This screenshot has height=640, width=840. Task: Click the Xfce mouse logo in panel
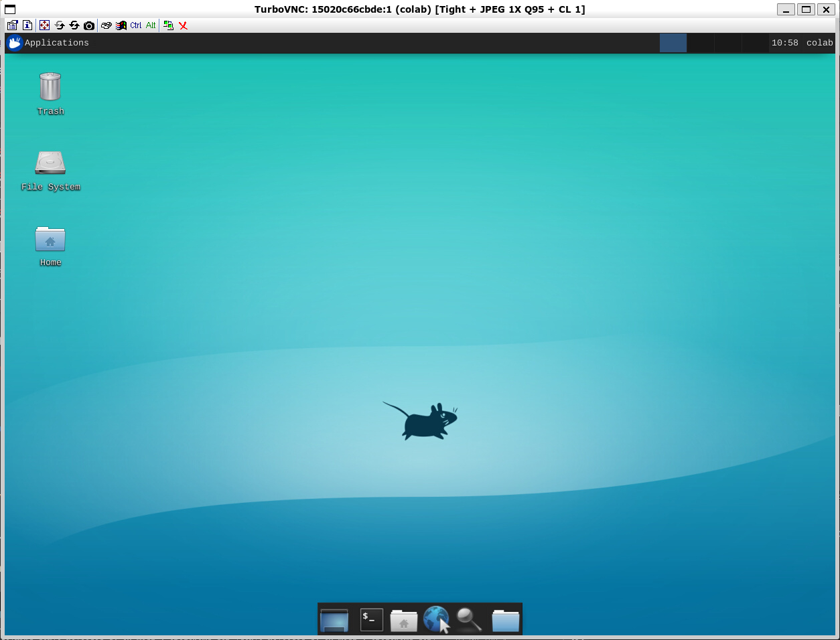pyautogui.click(x=14, y=43)
